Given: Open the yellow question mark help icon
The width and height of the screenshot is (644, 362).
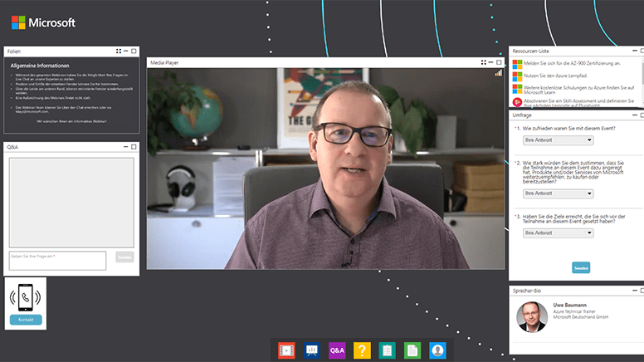Looking at the screenshot, I should pos(362,350).
